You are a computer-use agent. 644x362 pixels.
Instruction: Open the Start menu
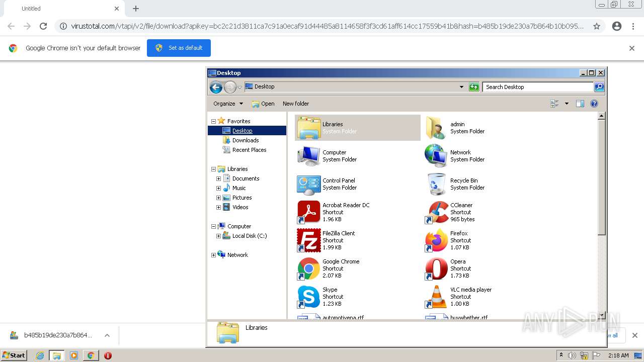click(x=14, y=355)
